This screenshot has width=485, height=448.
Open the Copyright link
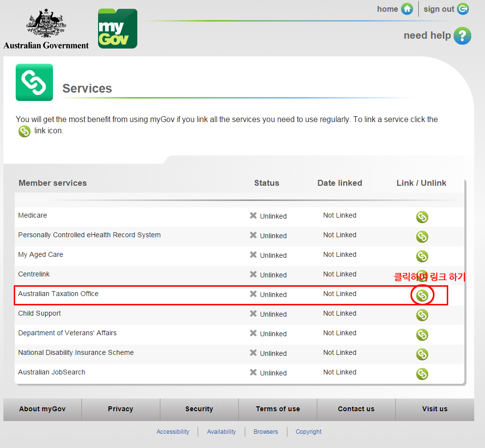pos(308,432)
